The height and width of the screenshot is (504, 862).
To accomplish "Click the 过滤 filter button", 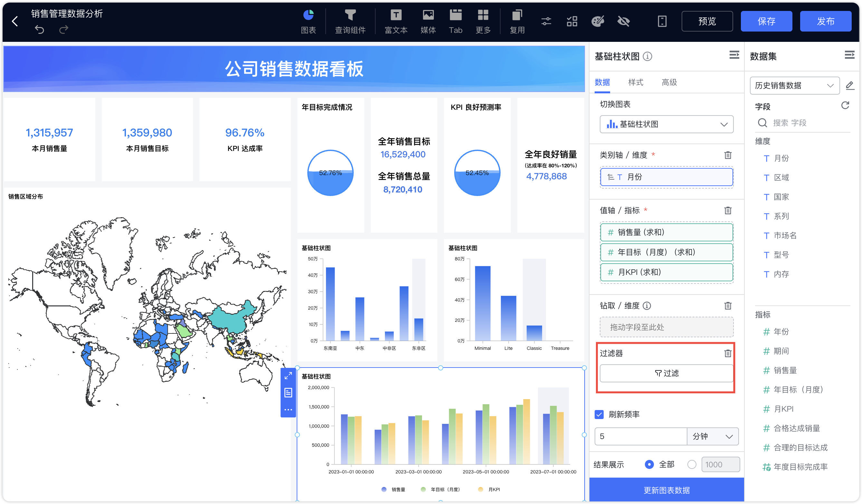I will coord(666,373).
